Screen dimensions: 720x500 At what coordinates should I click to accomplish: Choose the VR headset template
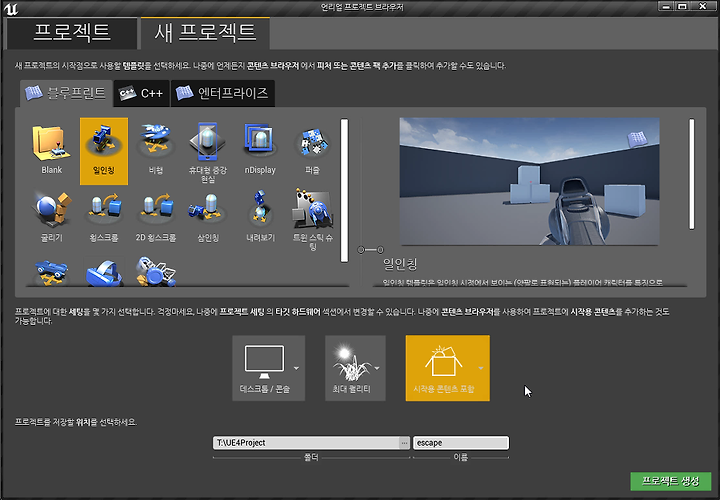[x=104, y=272]
